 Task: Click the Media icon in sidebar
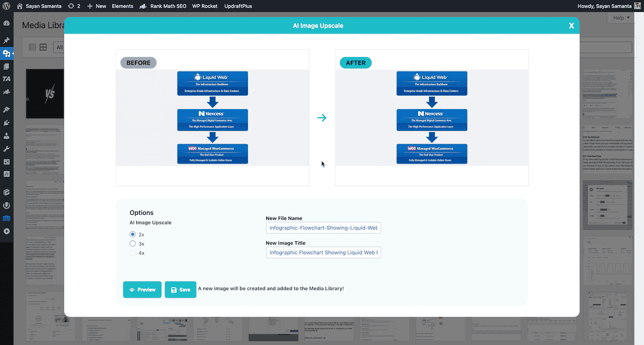7,53
